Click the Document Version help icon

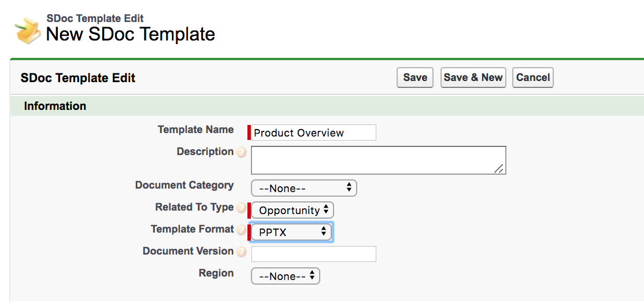click(x=242, y=252)
